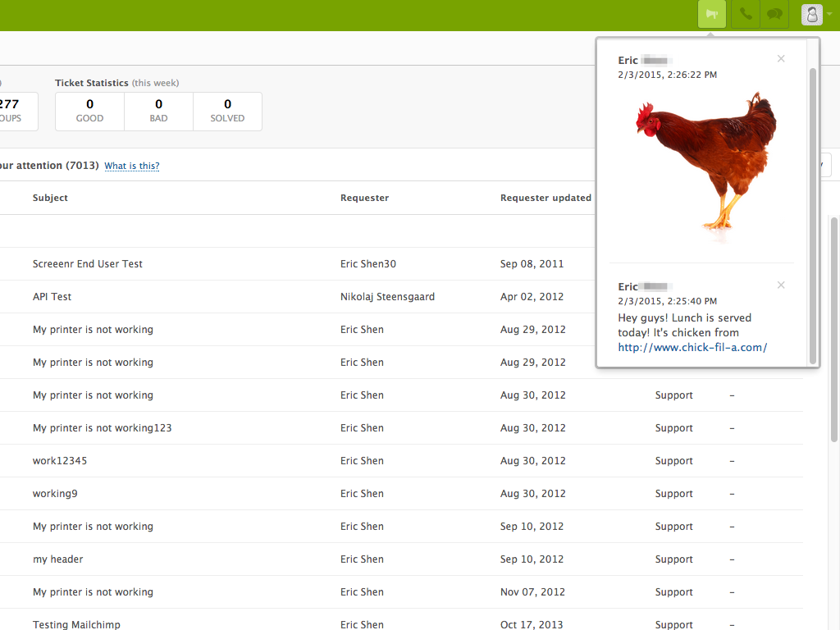Dismiss Eric's chicken photo notification

tap(780, 58)
